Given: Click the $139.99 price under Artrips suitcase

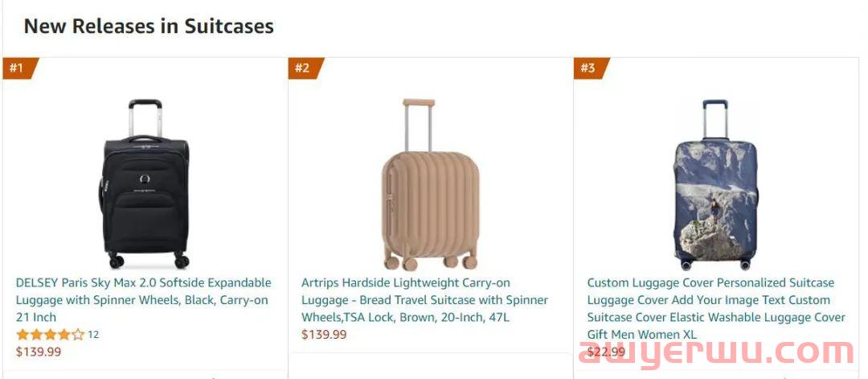Looking at the screenshot, I should 324,335.
